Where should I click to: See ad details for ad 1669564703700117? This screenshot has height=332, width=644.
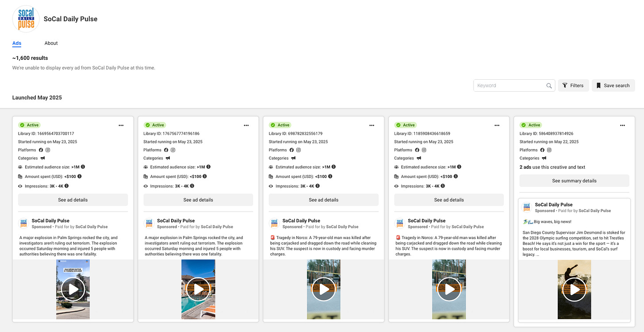pos(73,200)
